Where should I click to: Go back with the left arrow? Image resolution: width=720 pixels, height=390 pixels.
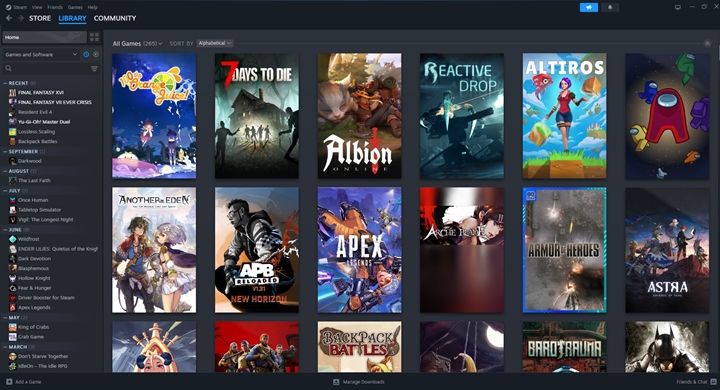tap(9, 18)
